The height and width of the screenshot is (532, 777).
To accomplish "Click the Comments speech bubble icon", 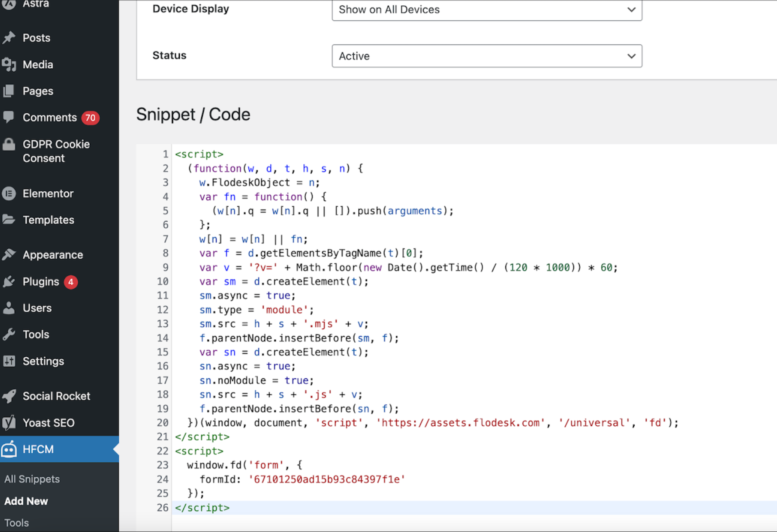I will tap(9, 117).
